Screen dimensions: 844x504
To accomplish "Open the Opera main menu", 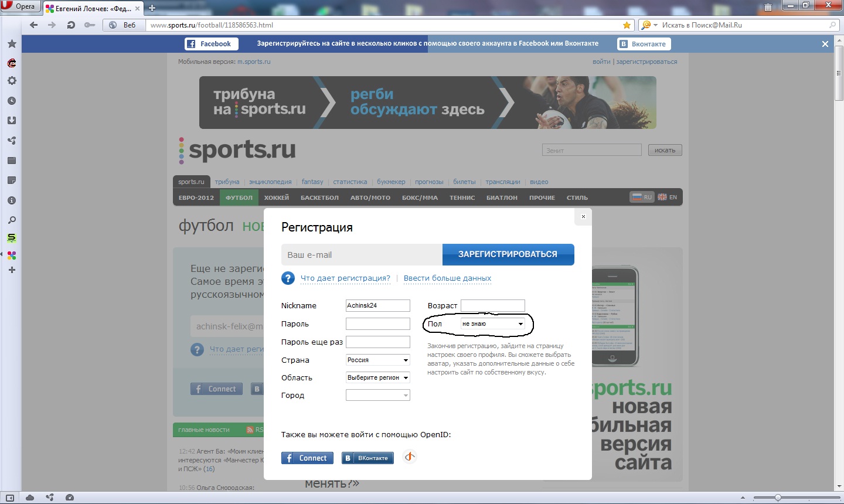I will pyautogui.click(x=19, y=6).
